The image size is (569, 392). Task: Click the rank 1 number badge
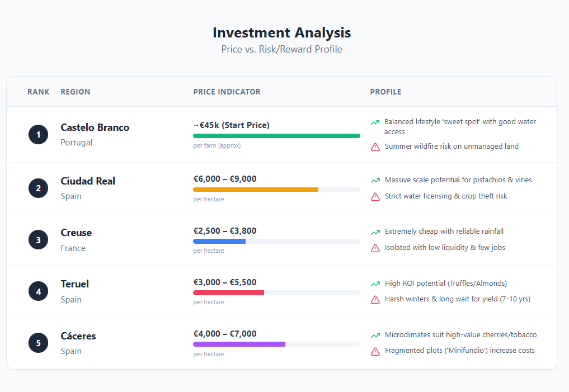click(x=38, y=135)
